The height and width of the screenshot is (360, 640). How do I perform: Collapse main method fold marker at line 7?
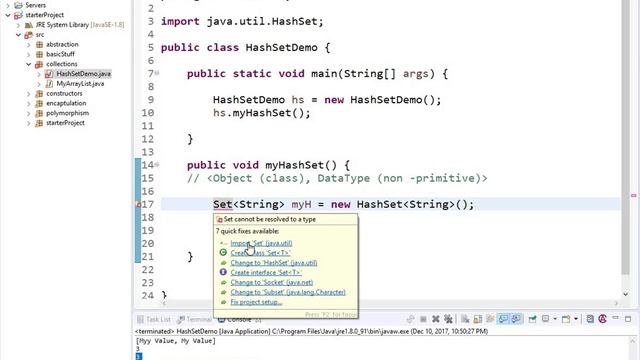tap(157, 73)
